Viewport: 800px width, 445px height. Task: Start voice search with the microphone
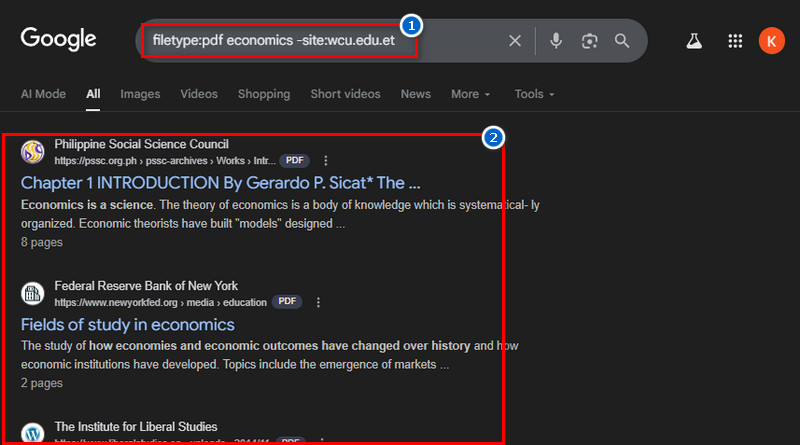point(556,41)
